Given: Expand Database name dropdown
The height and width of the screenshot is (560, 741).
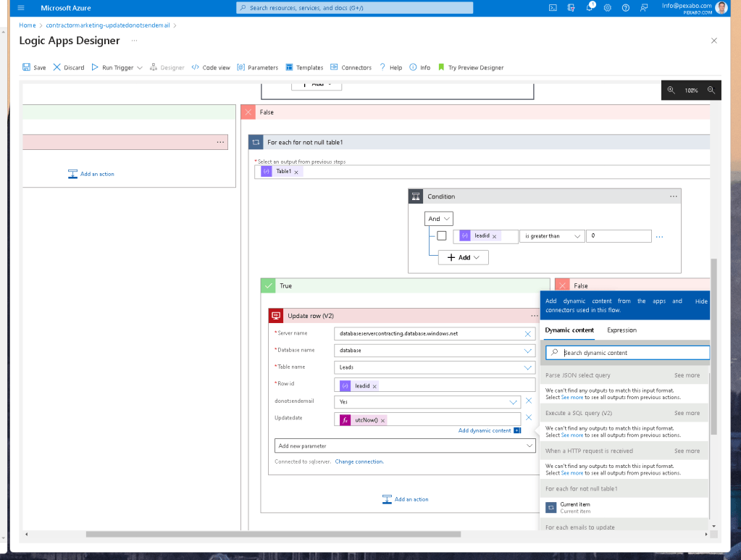Looking at the screenshot, I should [528, 351].
